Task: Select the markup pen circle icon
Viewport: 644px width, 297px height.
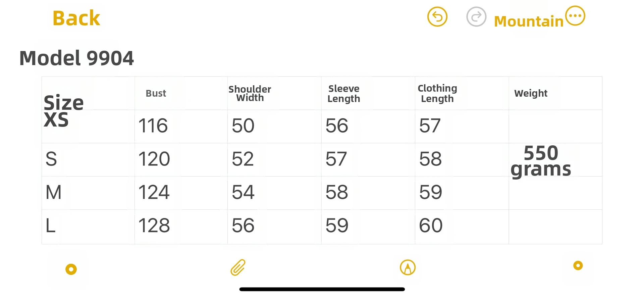Action: tap(408, 267)
